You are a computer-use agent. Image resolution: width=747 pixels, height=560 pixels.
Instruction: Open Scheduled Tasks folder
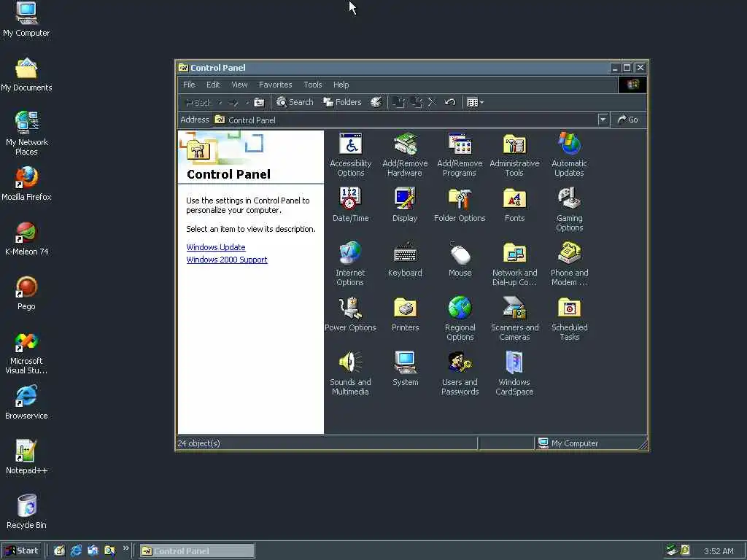569,319
